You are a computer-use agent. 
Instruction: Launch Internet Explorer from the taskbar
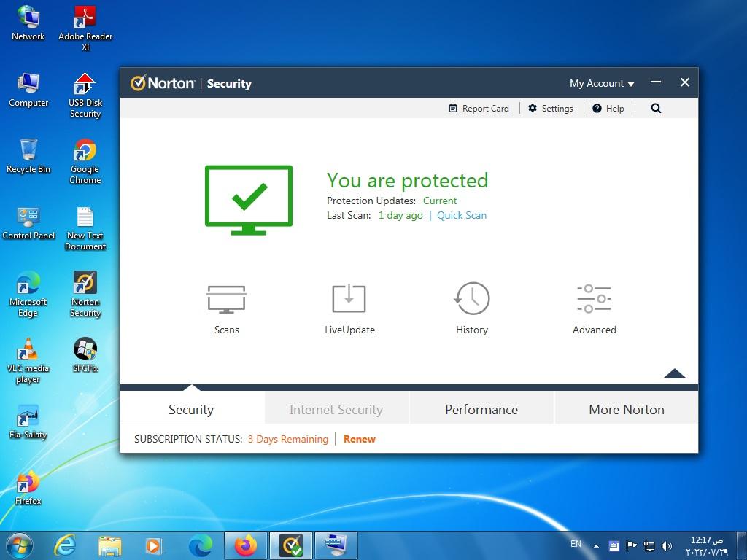click(65, 545)
